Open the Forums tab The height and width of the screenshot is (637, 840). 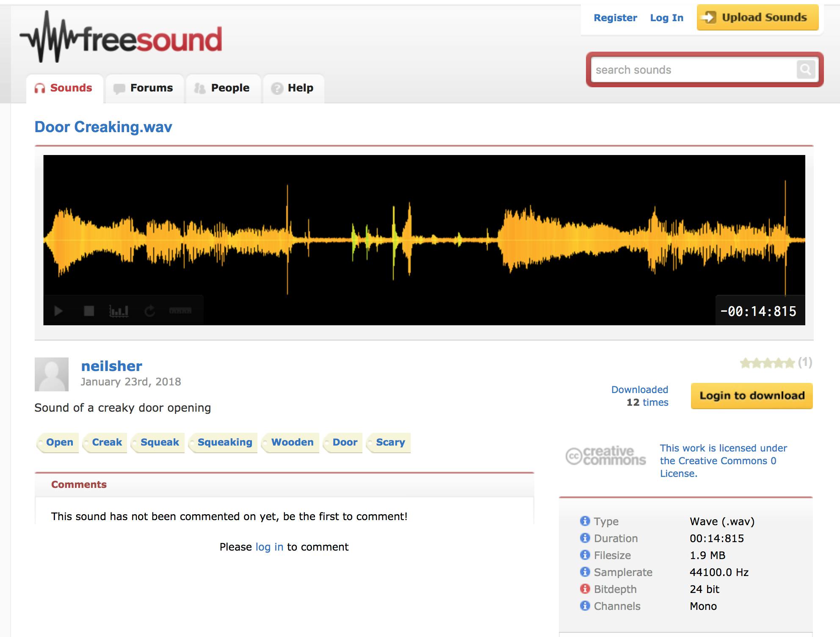click(144, 88)
